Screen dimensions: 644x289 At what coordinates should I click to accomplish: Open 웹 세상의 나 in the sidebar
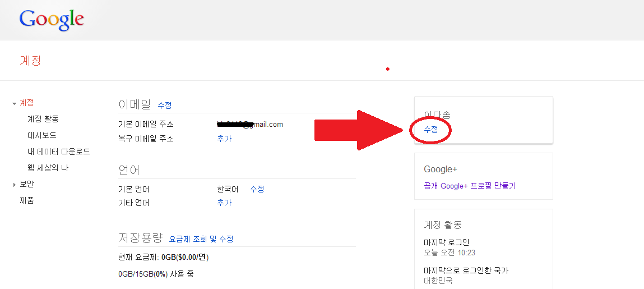[x=48, y=168]
